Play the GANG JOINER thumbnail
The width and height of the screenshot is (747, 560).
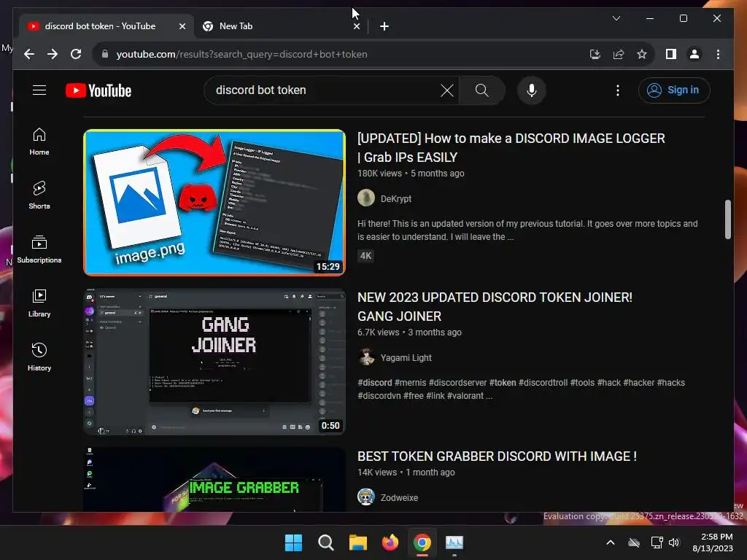[x=214, y=362]
